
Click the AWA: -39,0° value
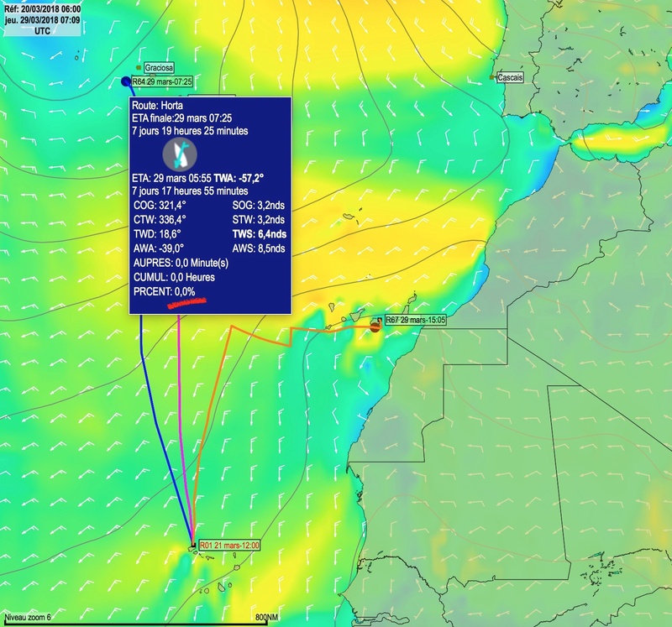[159, 248]
